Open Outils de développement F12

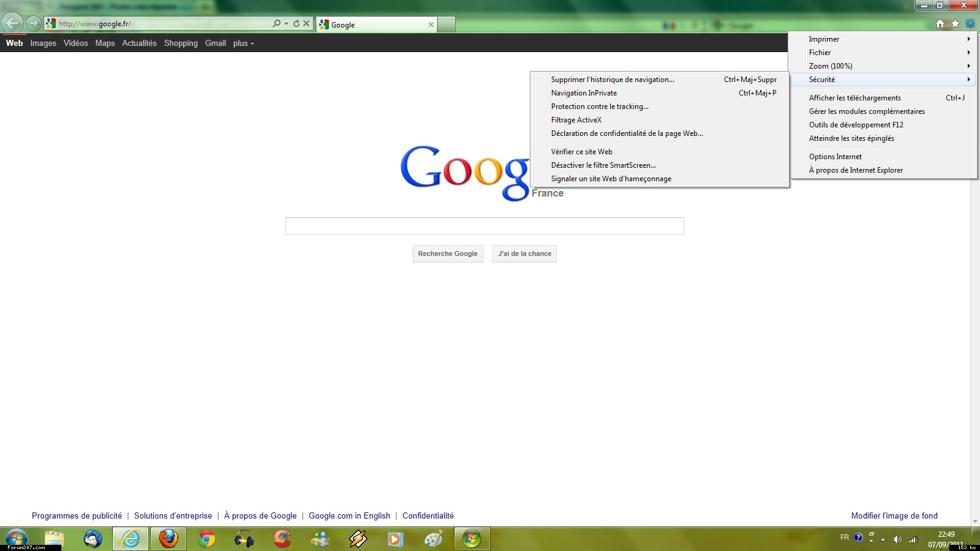click(883, 125)
